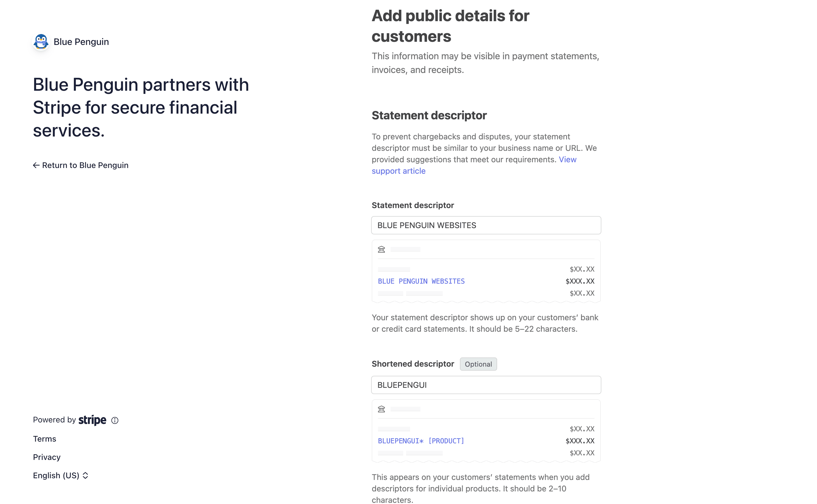Click the left arrow before Return to Blue Penguin
The image size is (817, 504).
[x=36, y=165]
